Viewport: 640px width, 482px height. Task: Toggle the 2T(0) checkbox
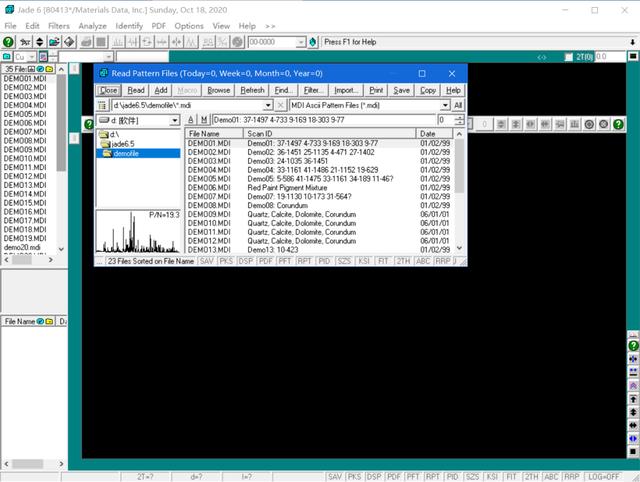[x=569, y=58]
